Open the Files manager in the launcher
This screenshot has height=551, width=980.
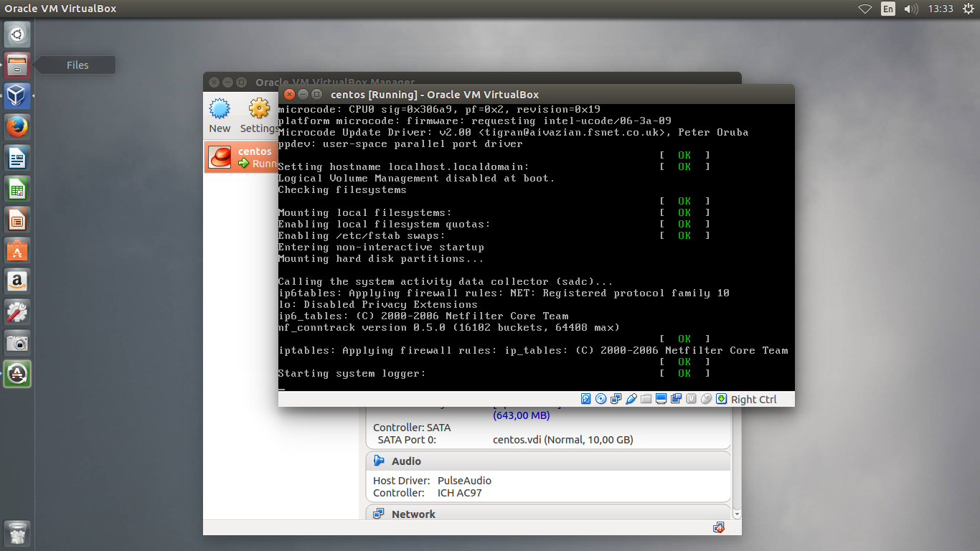pos(17,65)
